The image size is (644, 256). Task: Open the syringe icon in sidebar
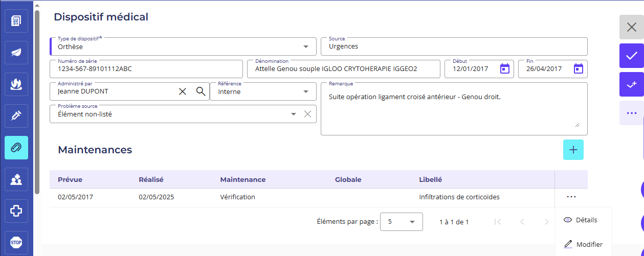click(16, 116)
